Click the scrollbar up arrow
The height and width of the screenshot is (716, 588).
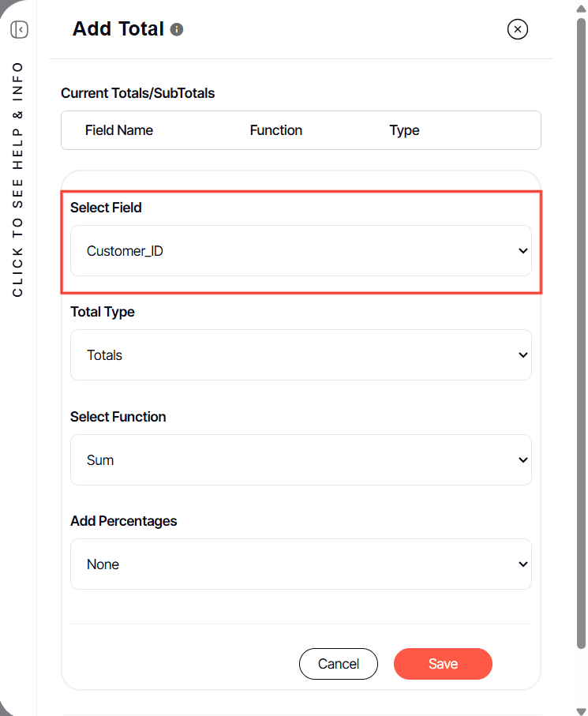click(581, 9)
